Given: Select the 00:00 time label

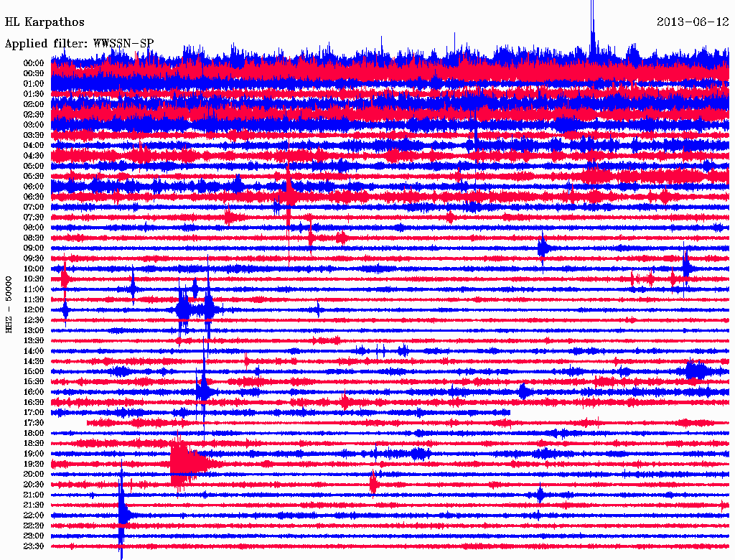Looking at the screenshot, I should point(34,63).
